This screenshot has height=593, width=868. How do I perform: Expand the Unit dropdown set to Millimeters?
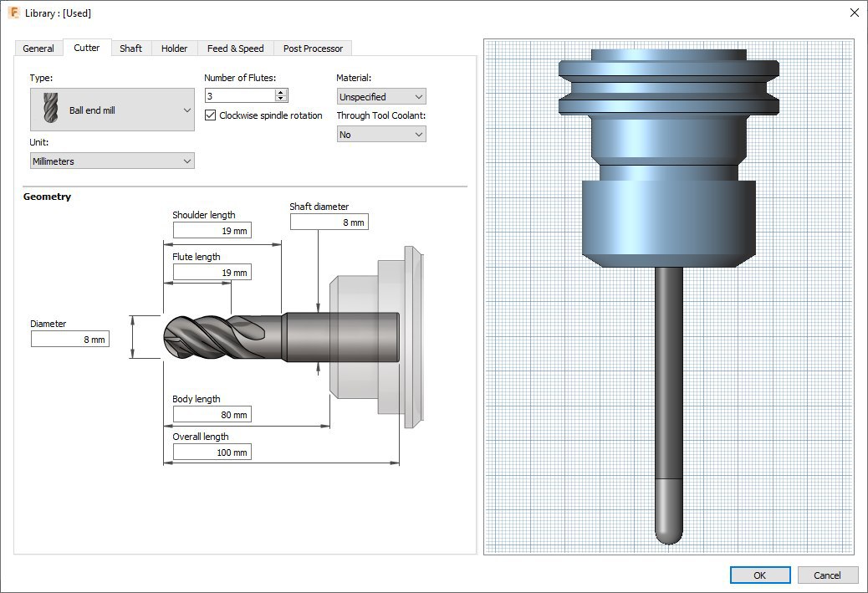112,161
